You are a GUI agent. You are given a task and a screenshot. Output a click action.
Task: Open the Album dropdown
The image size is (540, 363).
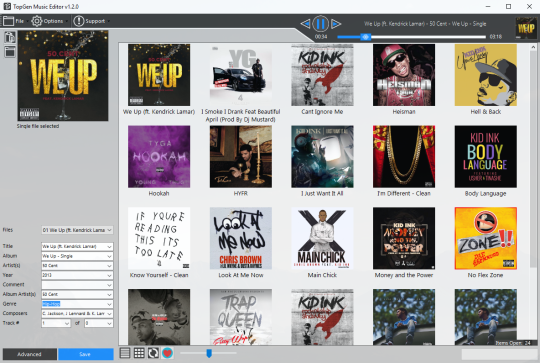[110, 256]
